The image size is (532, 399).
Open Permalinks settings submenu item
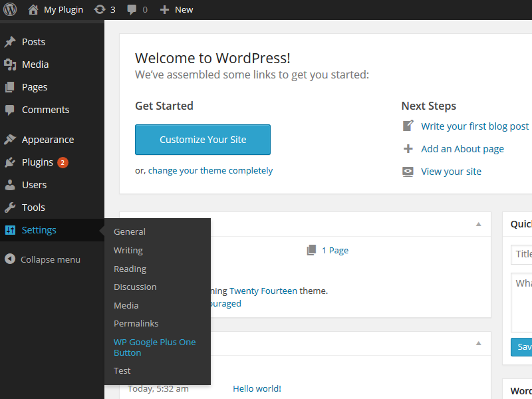136,324
